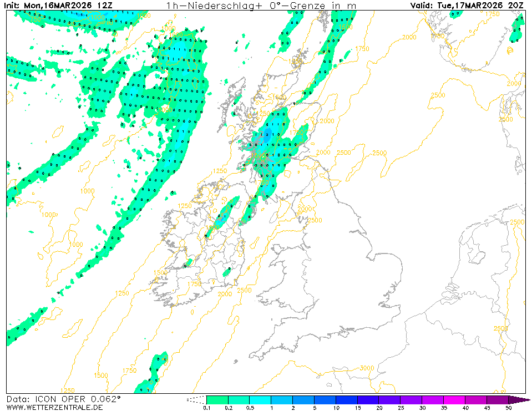Choose the magenta 35–40 legend swatch
This screenshot has height=411, width=532.
click(x=454, y=399)
